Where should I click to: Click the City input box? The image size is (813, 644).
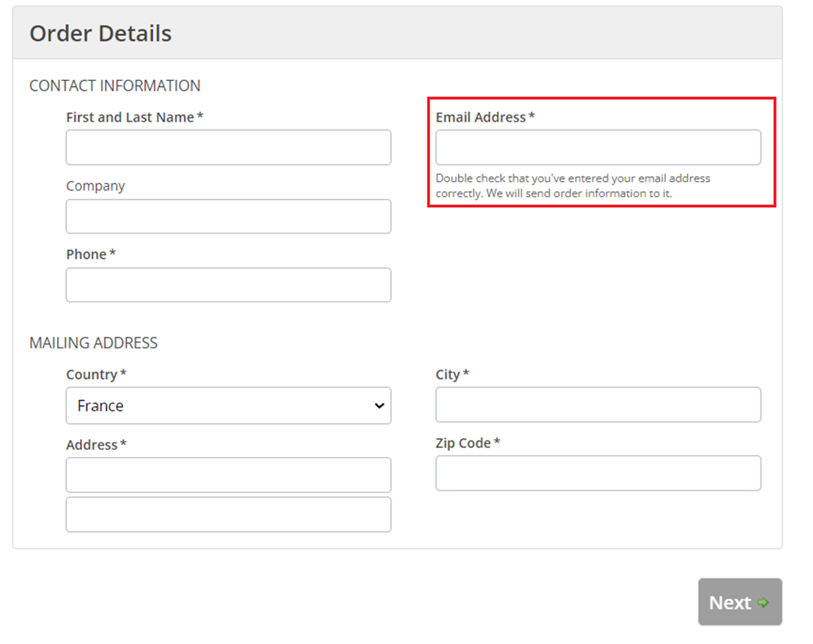598,405
